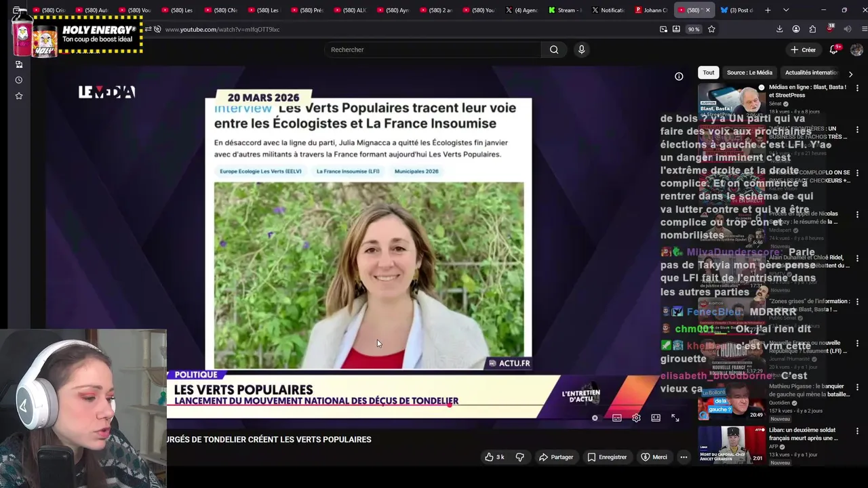Viewport: 868px width, 488px height.
Task: Open a new browser tab with plus
Action: (768, 10)
